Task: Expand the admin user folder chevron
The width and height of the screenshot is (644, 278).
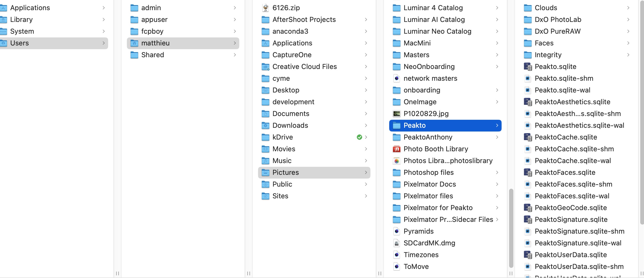Action: pyautogui.click(x=235, y=8)
